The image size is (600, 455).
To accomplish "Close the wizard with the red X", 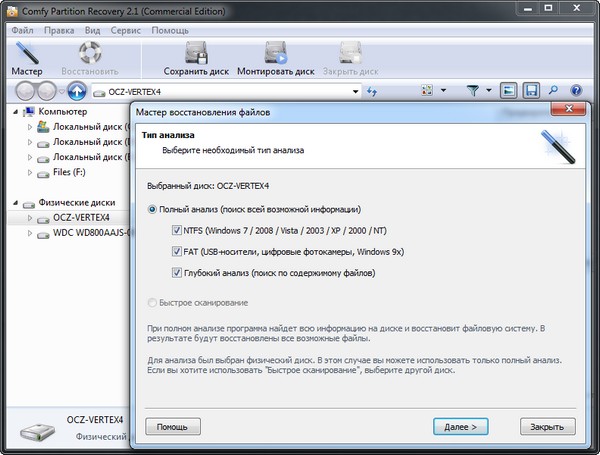I will coord(568,109).
